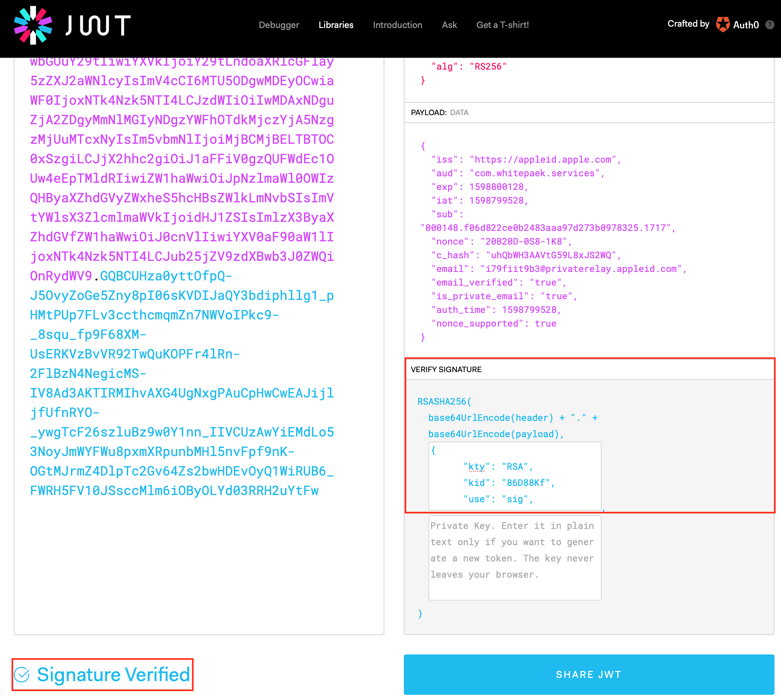Open the Ask nav link
The height and width of the screenshot is (700, 781).
449,25
